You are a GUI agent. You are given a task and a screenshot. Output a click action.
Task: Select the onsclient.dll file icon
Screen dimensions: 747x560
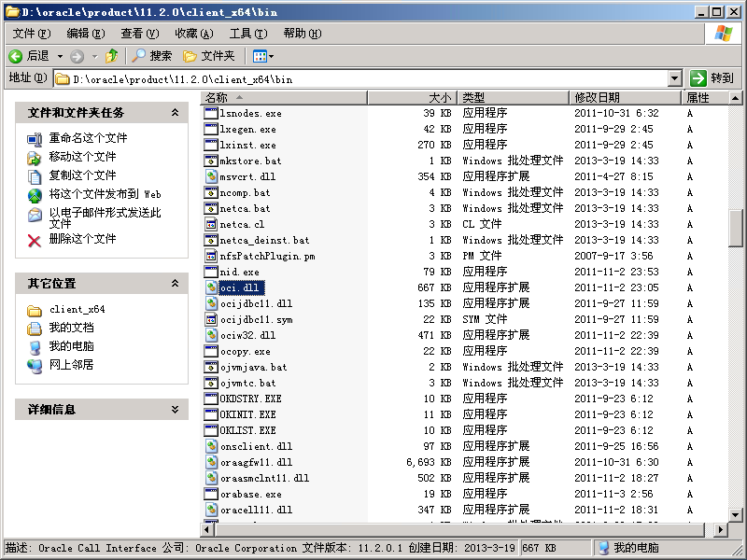pos(211,446)
